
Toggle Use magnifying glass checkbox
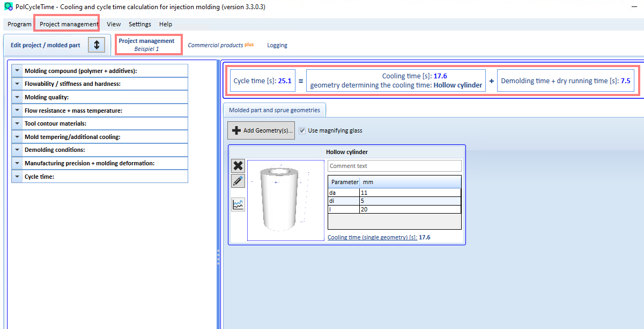click(302, 130)
